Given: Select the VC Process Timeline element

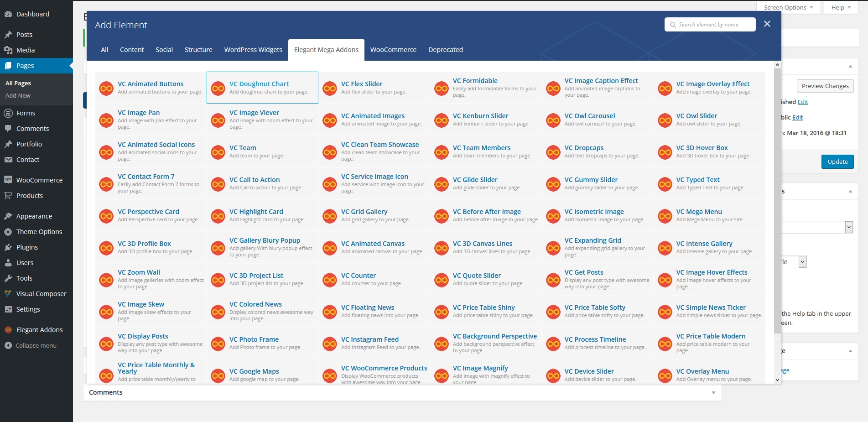Looking at the screenshot, I should point(598,344).
